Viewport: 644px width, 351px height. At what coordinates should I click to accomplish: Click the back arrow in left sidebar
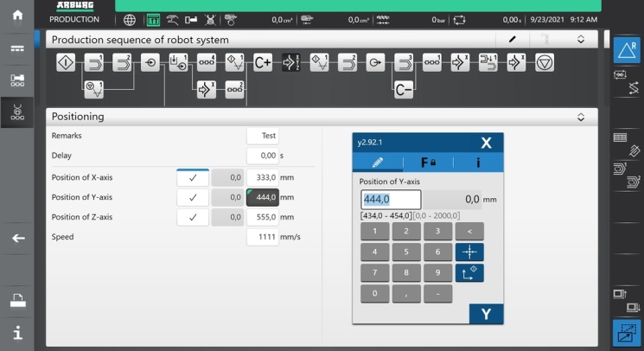tap(17, 238)
